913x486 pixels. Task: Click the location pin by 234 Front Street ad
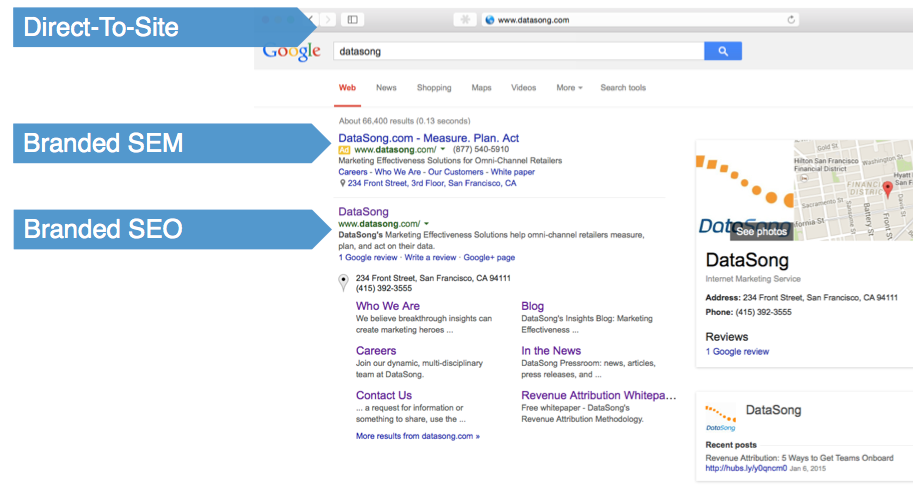click(x=342, y=183)
